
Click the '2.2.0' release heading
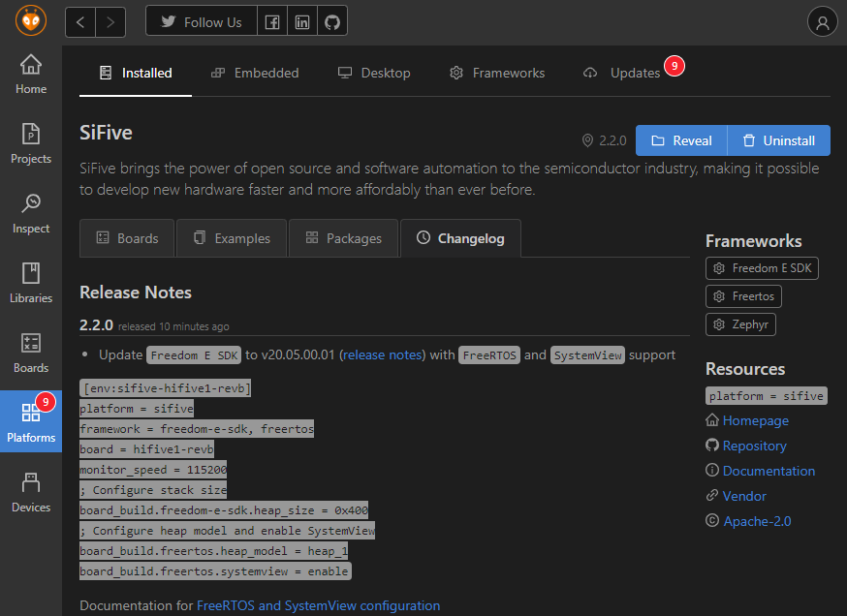[96, 325]
